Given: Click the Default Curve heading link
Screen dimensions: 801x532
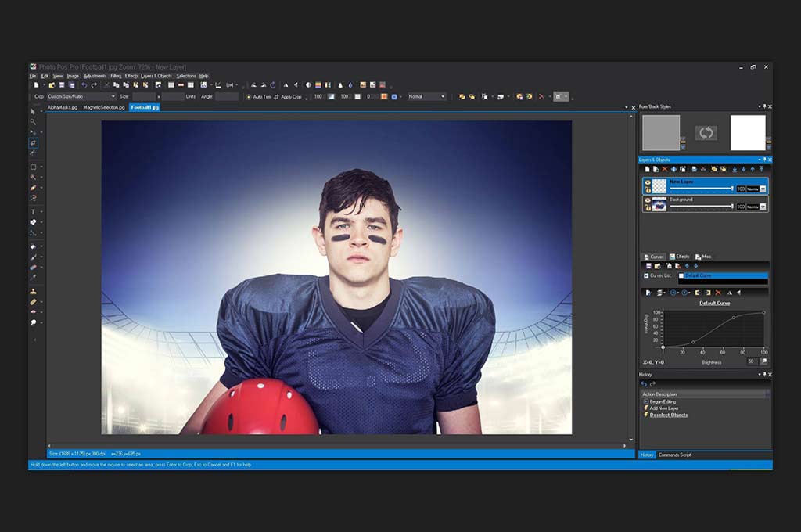Looking at the screenshot, I should pyautogui.click(x=714, y=303).
